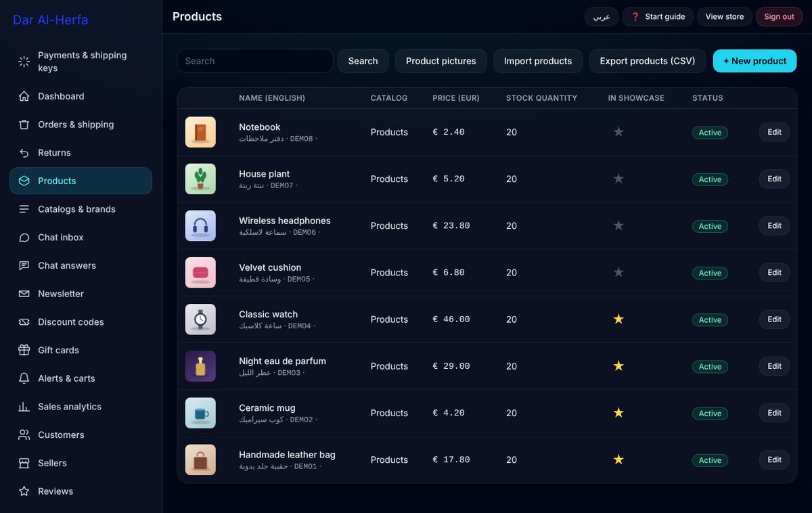Edit the Notebook product
The image size is (812, 513).
point(774,132)
